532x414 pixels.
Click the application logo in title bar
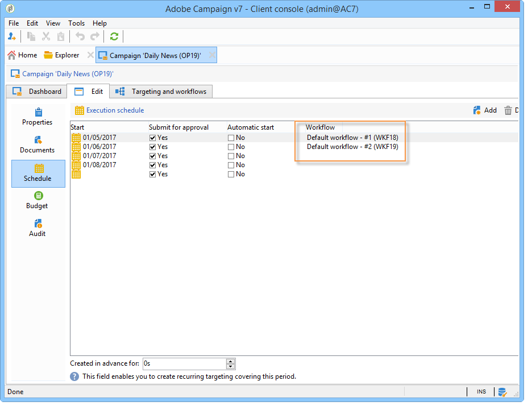tap(11, 9)
